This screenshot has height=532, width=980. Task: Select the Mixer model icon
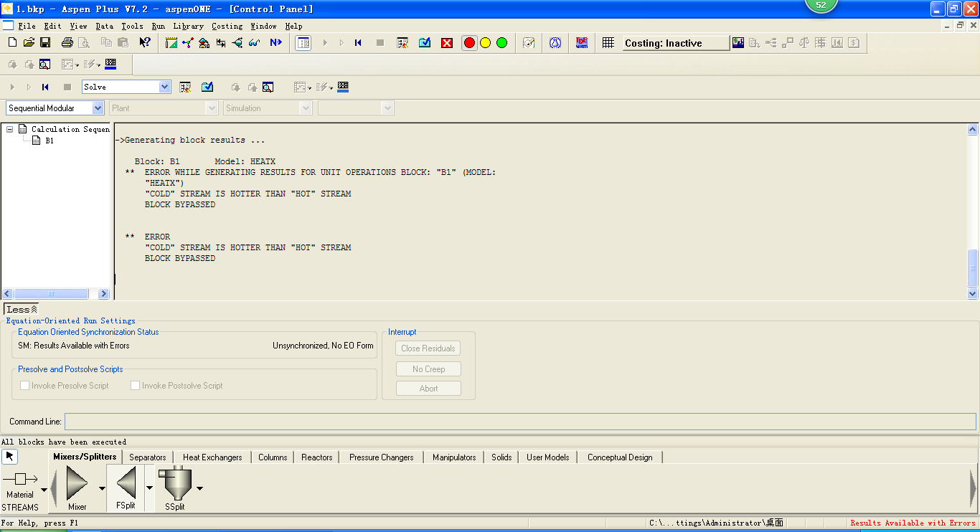pos(77,485)
